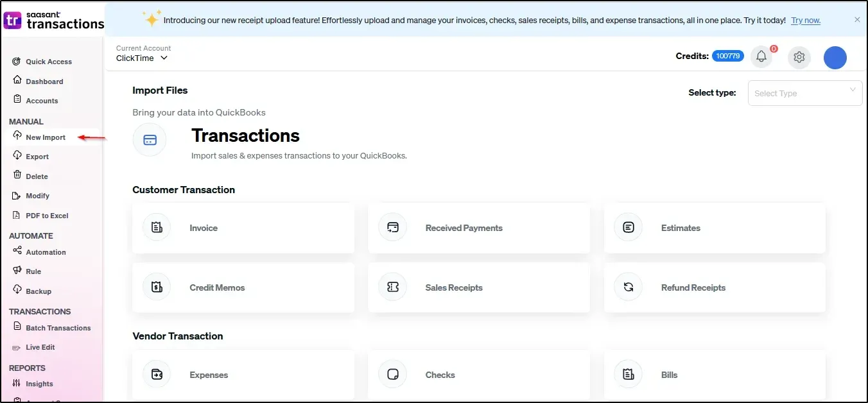Open settings via the gear icon
868x403 pixels.
click(799, 57)
